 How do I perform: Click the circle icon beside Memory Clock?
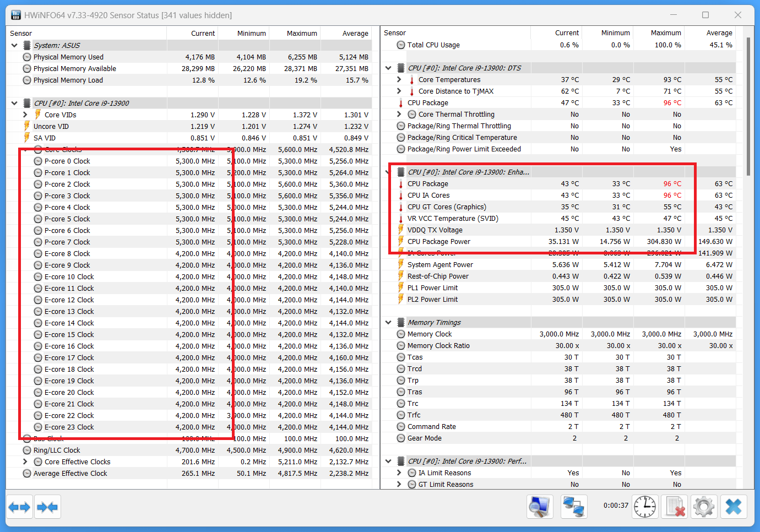click(x=401, y=334)
